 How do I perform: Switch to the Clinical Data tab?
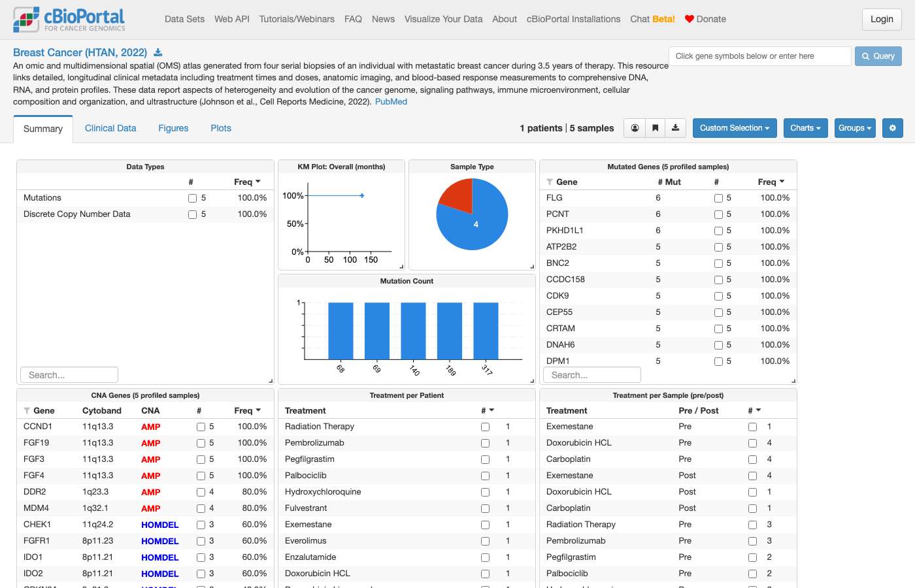(110, 128)
